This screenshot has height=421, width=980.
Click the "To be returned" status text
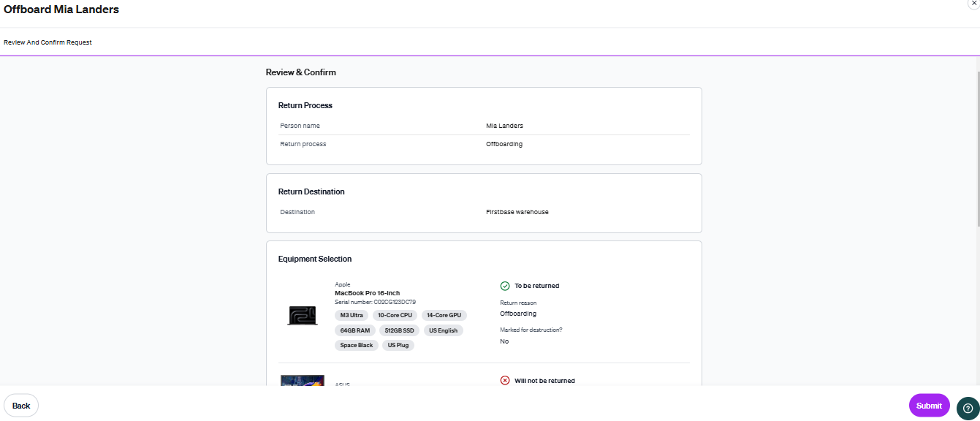pos(537,286)
